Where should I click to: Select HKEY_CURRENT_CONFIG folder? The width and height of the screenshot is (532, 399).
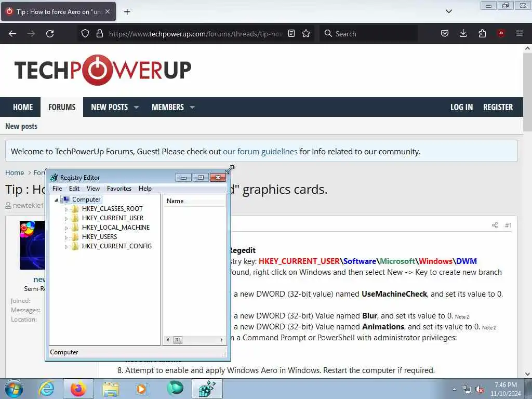(117, 246)
